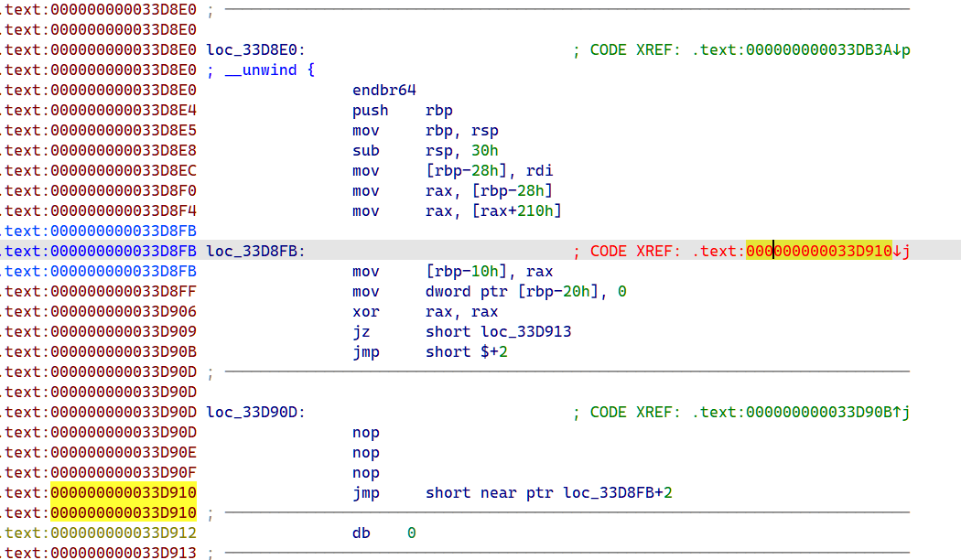Screen dimensions: 961x560
Task: Select the nop at address 33D90E
Action: (x=366, y=453)
